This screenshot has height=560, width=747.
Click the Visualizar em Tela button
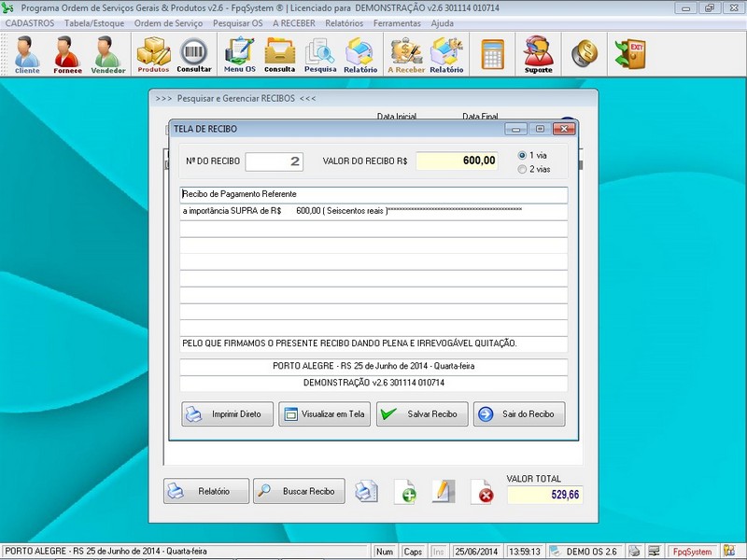click(x=325, y=414)
